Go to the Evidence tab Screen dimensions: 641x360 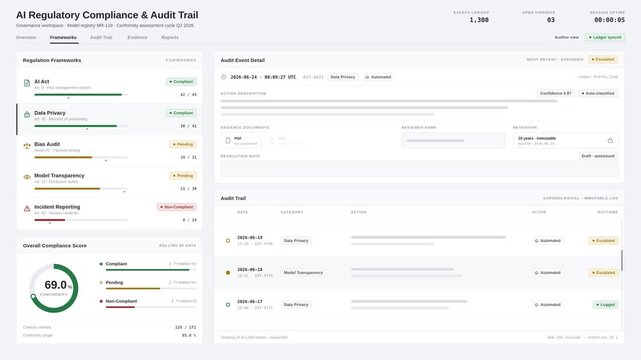click(137, 37)
